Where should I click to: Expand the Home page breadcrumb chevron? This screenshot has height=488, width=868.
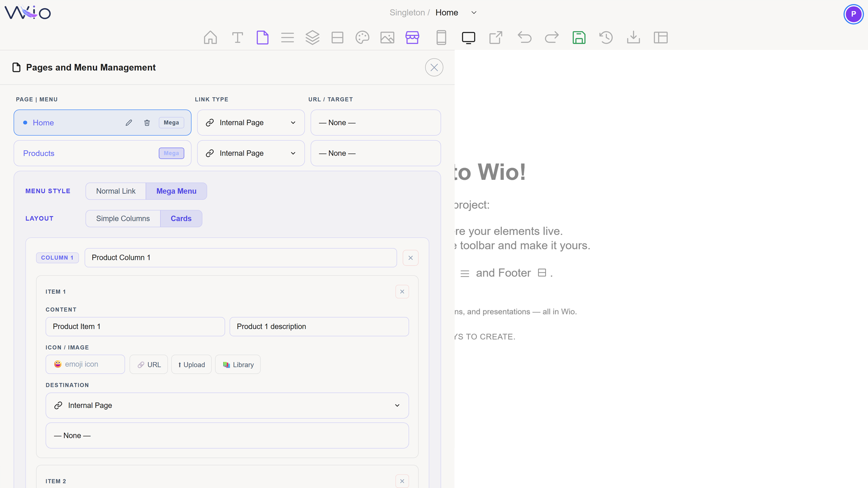pyautogui.click(x=474, y=13)
